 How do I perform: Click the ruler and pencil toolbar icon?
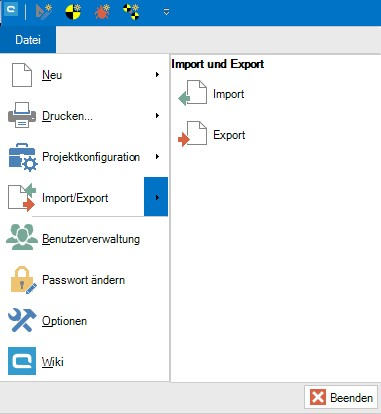tap(44, 12)
